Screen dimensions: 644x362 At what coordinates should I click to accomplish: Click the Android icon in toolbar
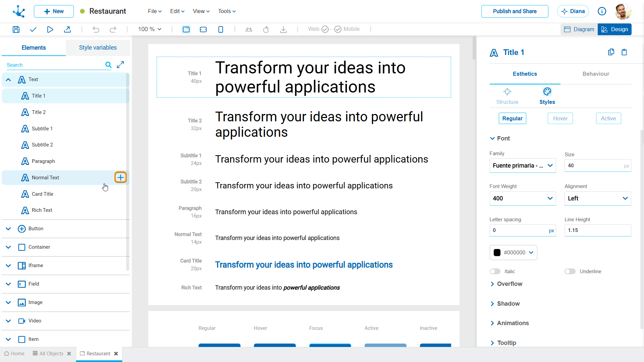click(249, 29)
